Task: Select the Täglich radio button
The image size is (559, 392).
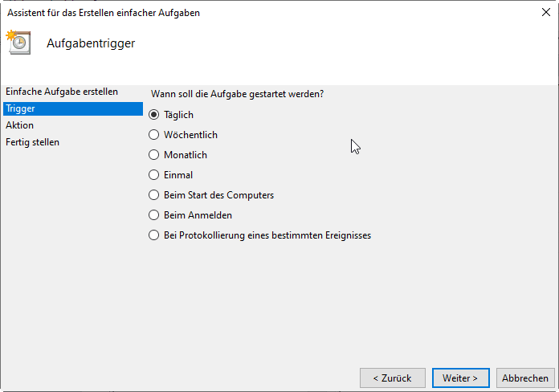Action: pyautogui.click(x=154, y=115)
